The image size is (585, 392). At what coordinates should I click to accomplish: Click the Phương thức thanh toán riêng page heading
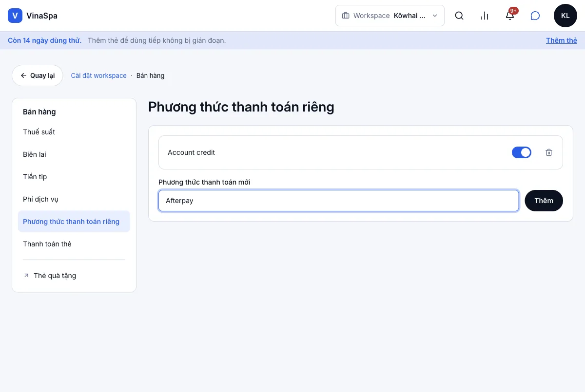[x=241, y=107]
